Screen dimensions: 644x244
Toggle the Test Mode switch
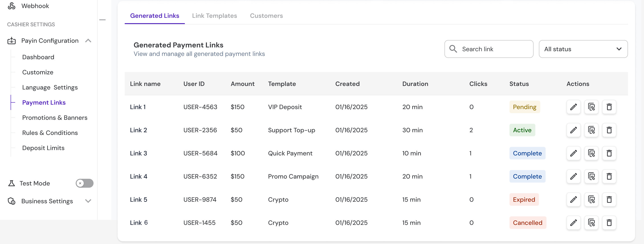(x=84, y=183)
